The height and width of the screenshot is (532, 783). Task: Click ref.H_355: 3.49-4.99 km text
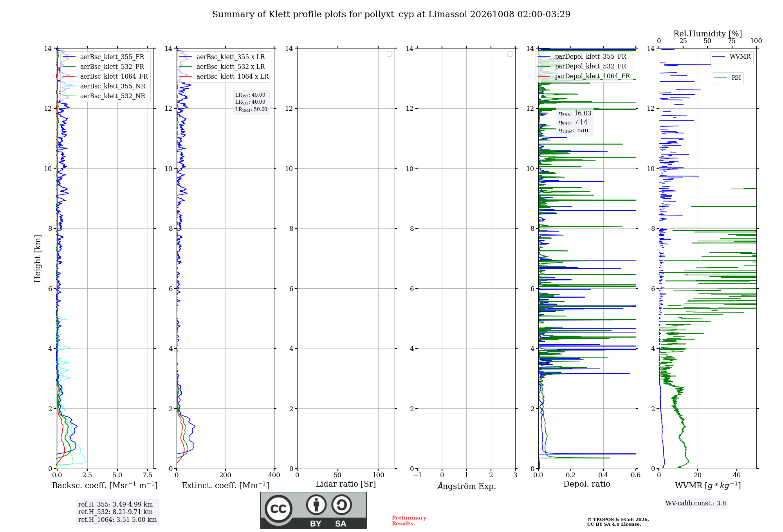[x=115, y=505]
